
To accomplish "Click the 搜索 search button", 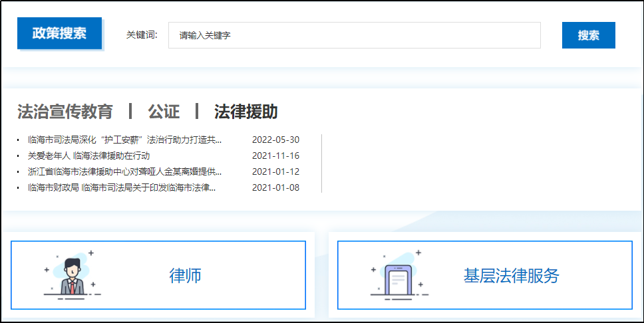I will coord(589,35).
